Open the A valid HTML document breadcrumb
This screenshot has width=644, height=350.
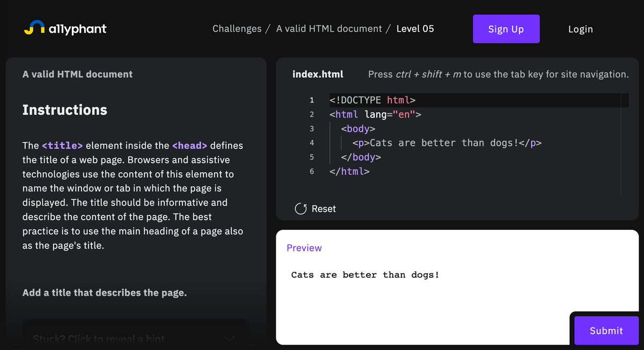pyautogui.click(x=329, y=29)
